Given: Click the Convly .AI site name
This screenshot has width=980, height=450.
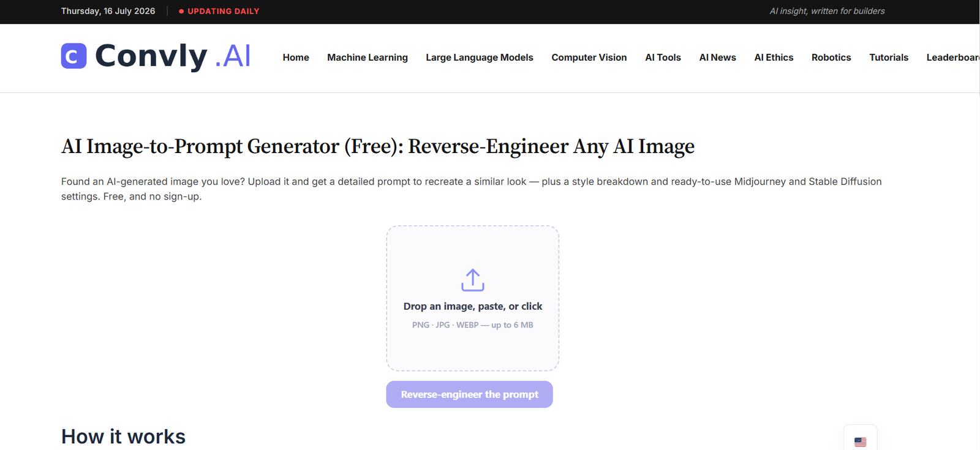Looking at the screenshot, I should [x=173, y=56].
